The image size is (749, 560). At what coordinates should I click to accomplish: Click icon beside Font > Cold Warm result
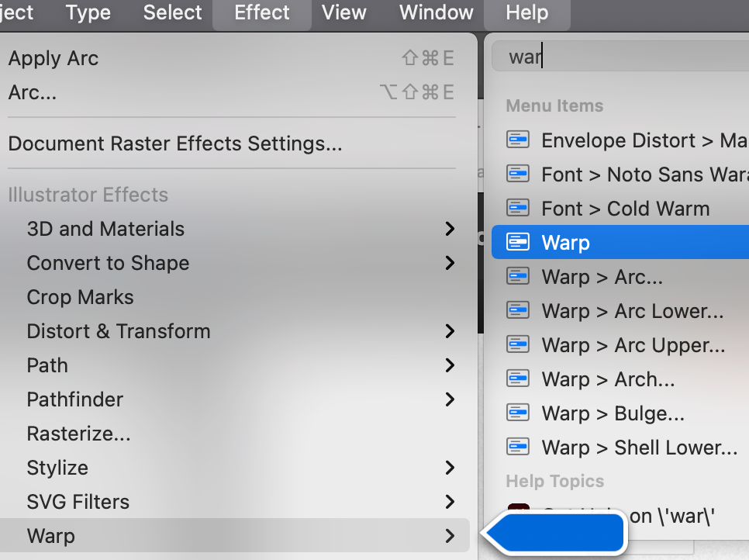517,209
